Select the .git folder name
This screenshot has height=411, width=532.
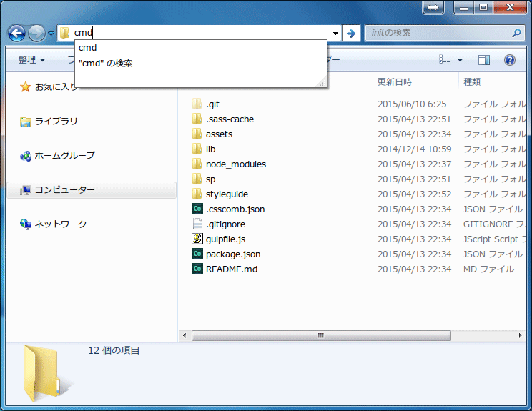coord(213,104)
